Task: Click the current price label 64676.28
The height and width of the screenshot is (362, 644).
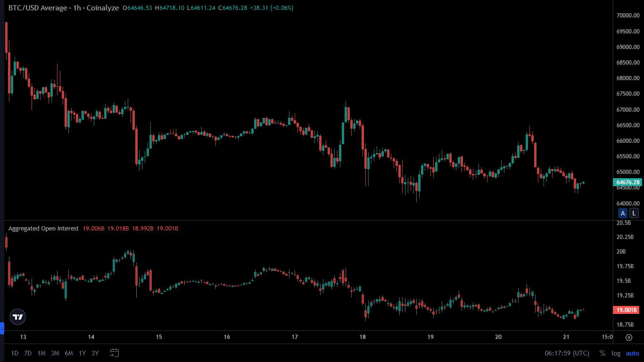Action: click(x=627, y=182)
